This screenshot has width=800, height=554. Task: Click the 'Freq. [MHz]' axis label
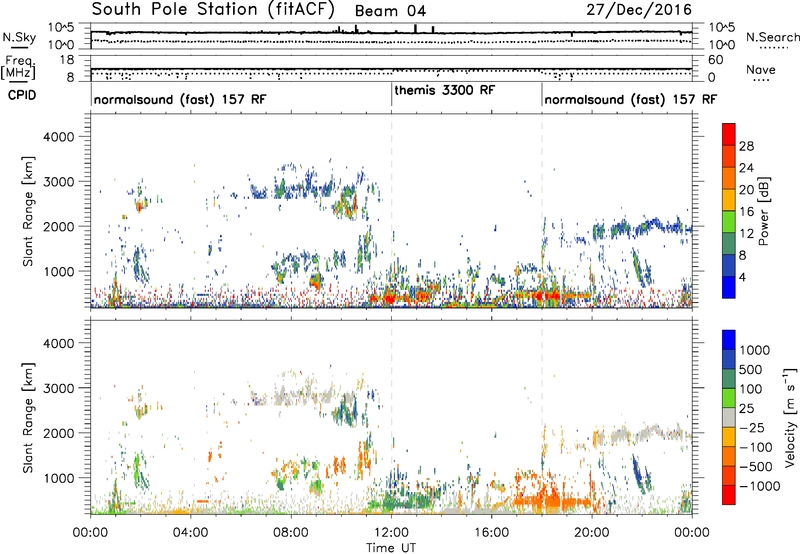[18, 67]
